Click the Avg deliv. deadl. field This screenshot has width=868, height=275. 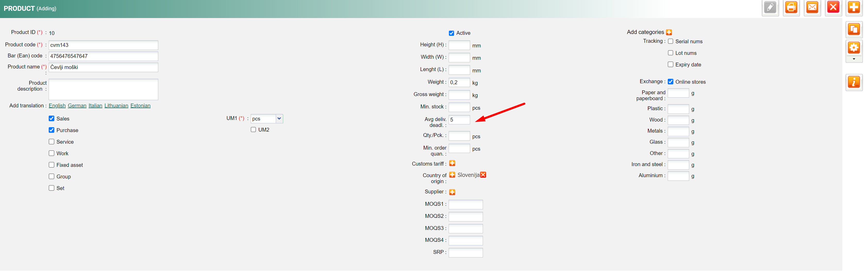459,120
